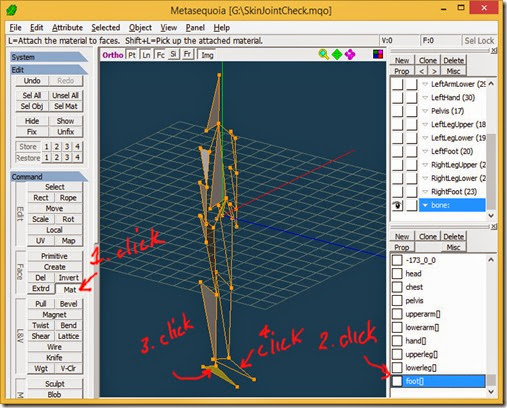Image resolution: width=507 pixels, height=408 pixels.
Task: Click the Lattice command button
Action: pos(68,336)
